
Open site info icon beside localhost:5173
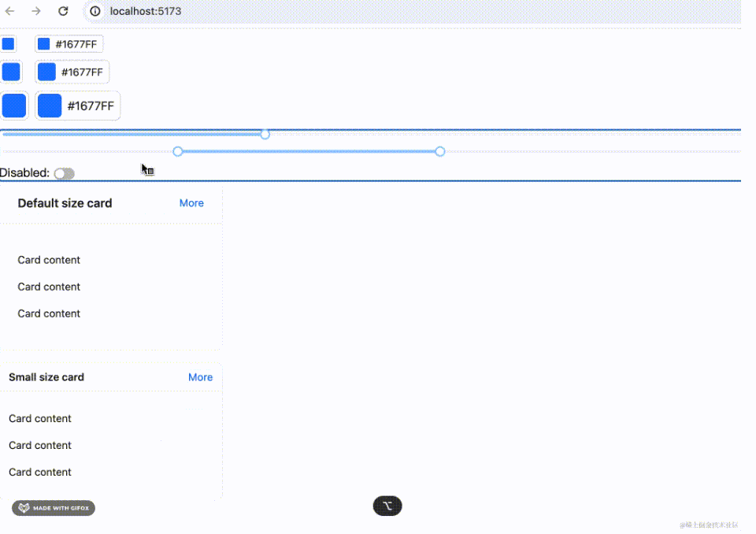click(x=95, y=11)
